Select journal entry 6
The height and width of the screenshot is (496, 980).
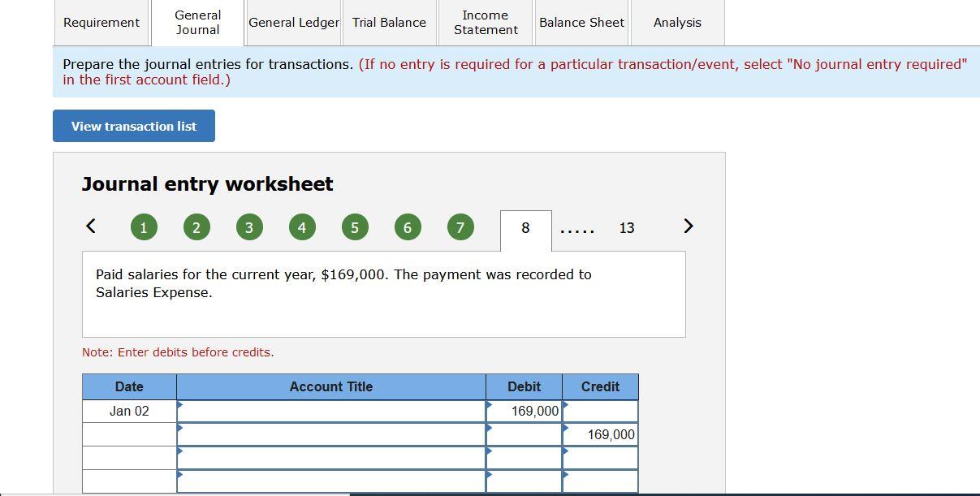(408, 227)
